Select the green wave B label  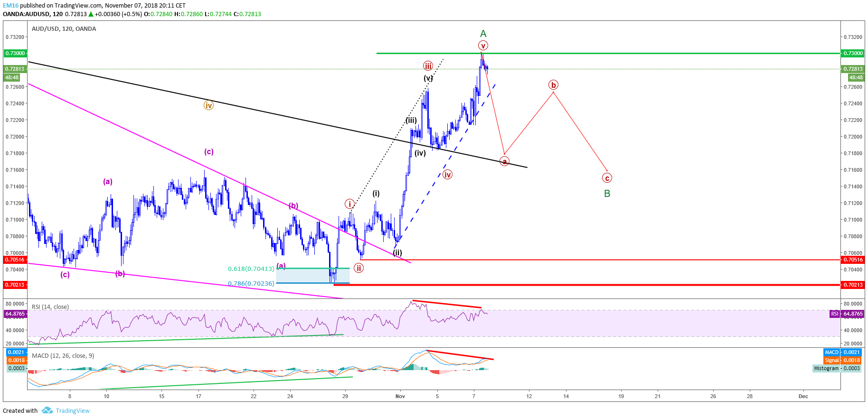607,194
